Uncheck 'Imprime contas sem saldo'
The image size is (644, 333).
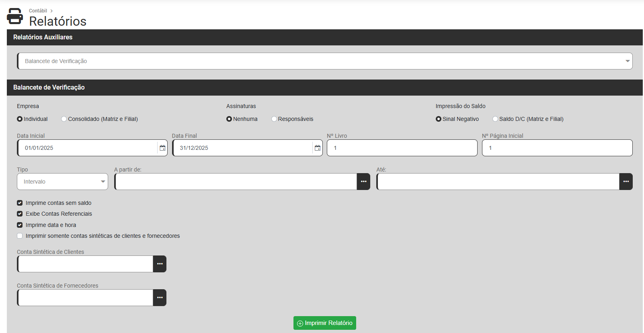(20, 203)
